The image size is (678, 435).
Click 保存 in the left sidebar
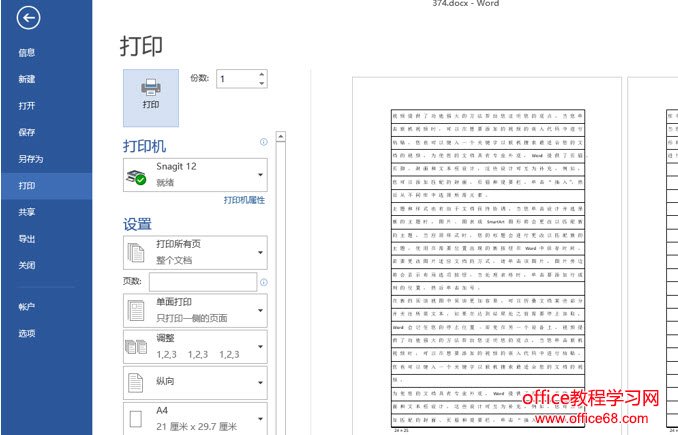tap(27, 132)
